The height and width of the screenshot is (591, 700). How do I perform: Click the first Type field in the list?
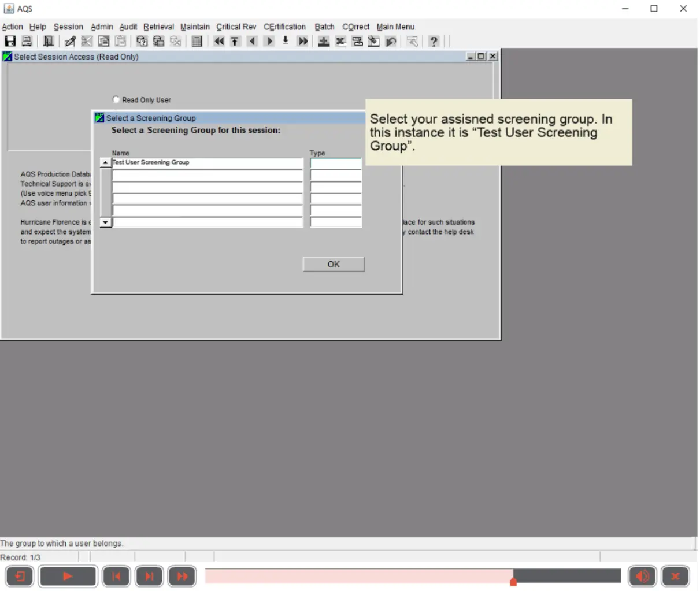(336, 163)
